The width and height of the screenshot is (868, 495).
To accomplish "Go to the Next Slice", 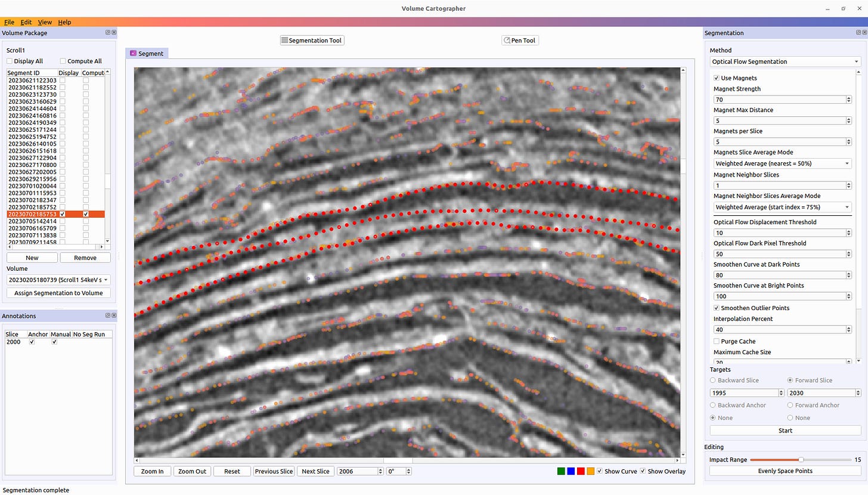I will [x=315, y=471].
